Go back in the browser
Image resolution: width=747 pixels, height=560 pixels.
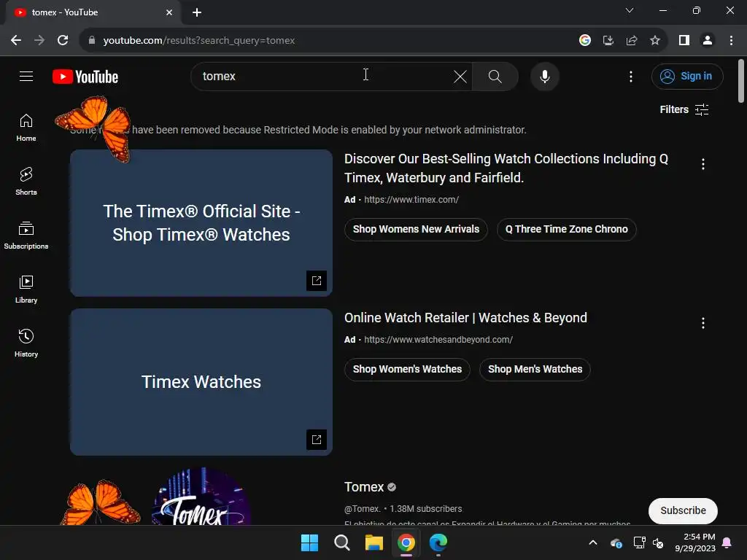[x=16, y=41]
